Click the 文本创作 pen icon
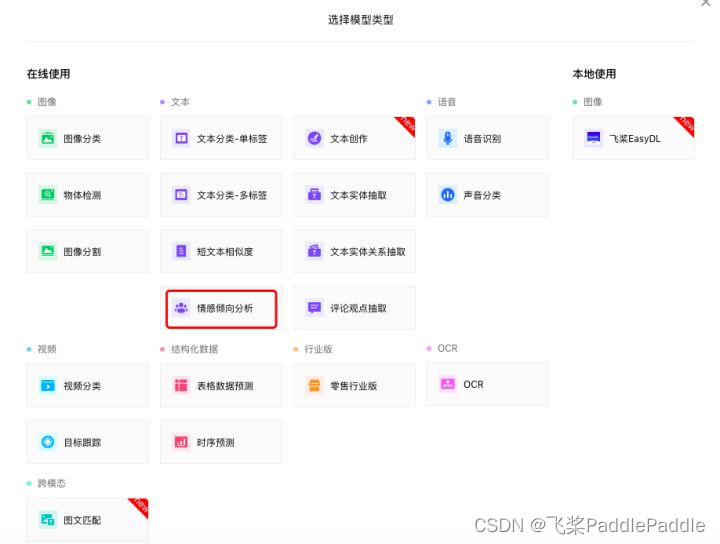The image size is (720, 544). click(x=315, y=138)
